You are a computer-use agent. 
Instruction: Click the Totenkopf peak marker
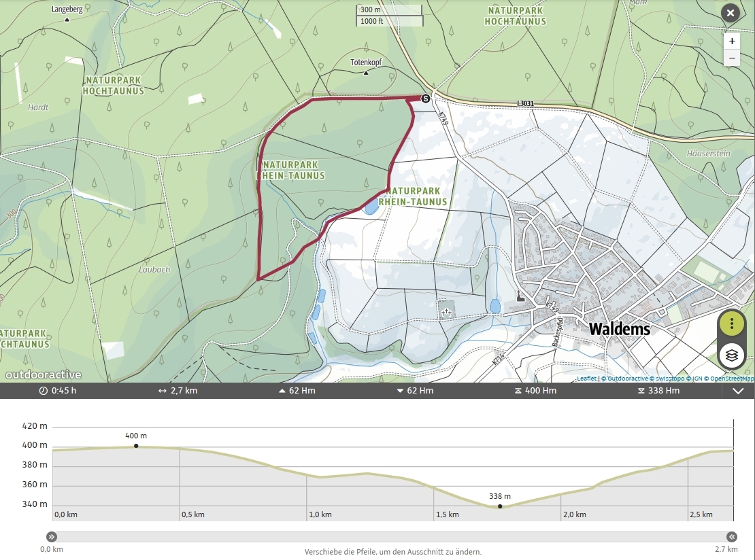pos(366,71)
